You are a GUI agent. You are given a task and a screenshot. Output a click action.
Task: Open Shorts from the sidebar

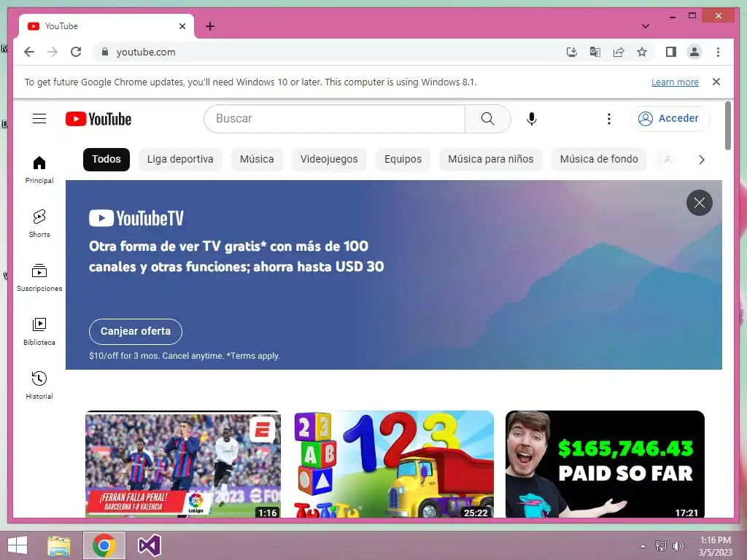(39, 223)
